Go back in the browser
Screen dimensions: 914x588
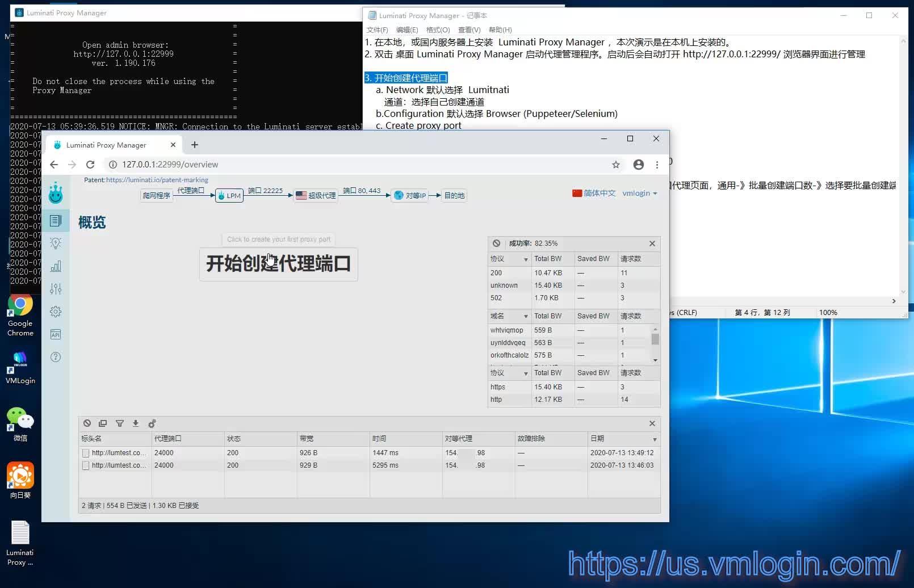(x=54, y=165)
